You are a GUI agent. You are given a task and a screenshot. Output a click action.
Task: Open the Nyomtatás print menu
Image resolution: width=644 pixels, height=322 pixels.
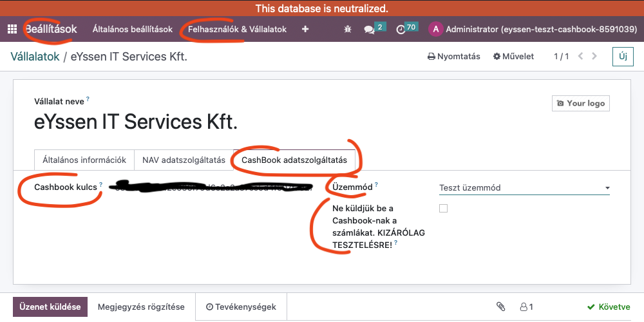click(454, 56)
